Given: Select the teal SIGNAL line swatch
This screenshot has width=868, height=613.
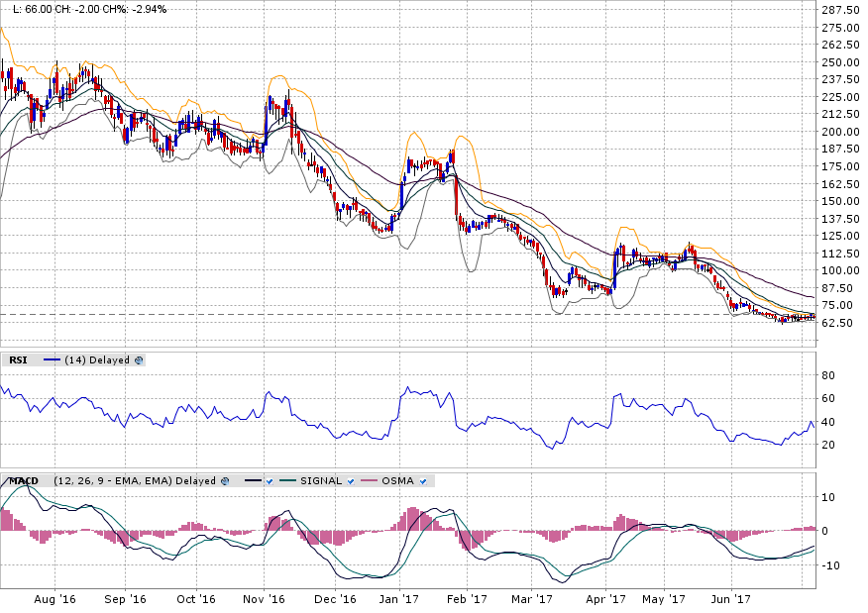Looking at the screenshot, I should point(288,481).
